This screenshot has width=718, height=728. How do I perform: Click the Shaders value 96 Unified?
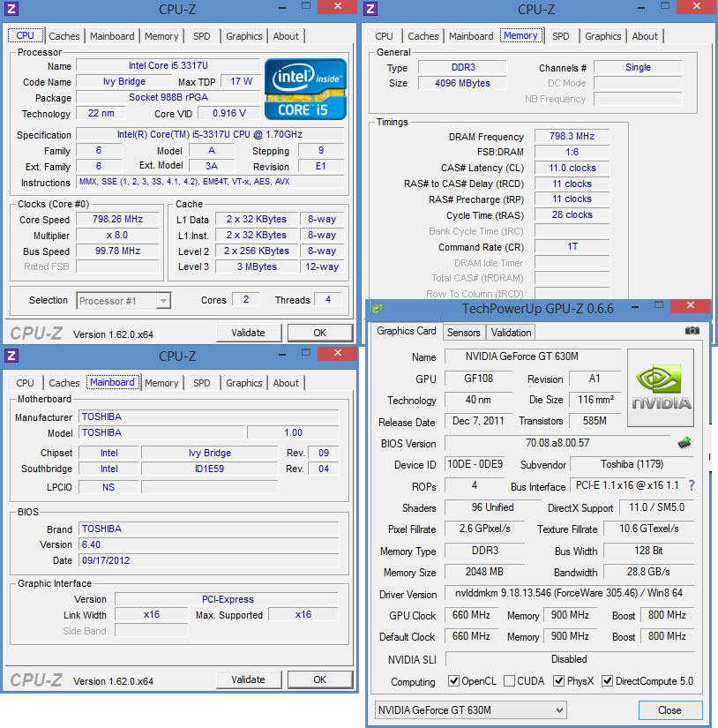point(492,507)
